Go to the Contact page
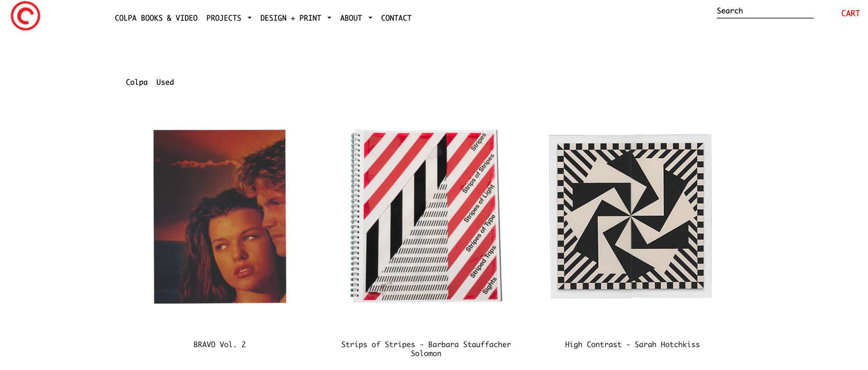 coord(396,18)
